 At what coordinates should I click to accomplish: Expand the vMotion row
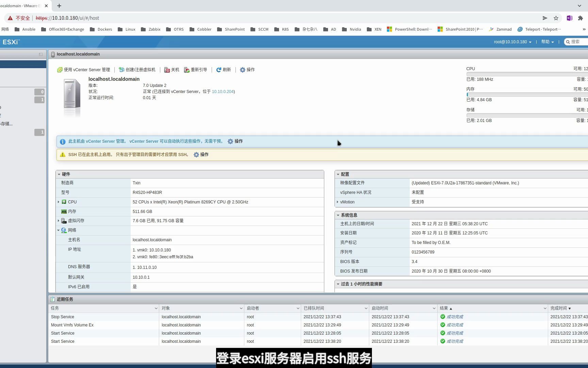[x=338, y=202]
